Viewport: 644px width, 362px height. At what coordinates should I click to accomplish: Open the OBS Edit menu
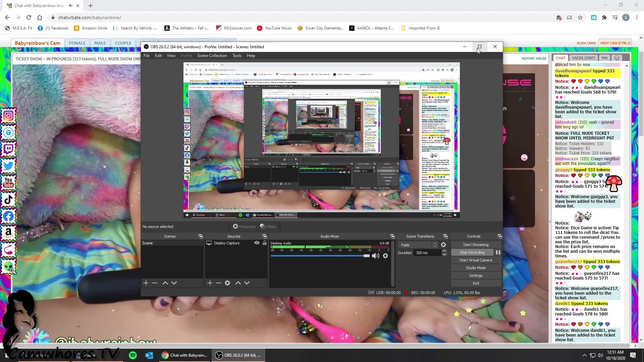coord(158,56)
